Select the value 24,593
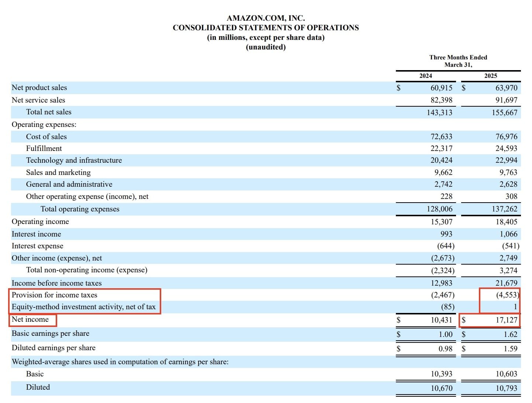This screenshot has width=532, height=403. 506,148
